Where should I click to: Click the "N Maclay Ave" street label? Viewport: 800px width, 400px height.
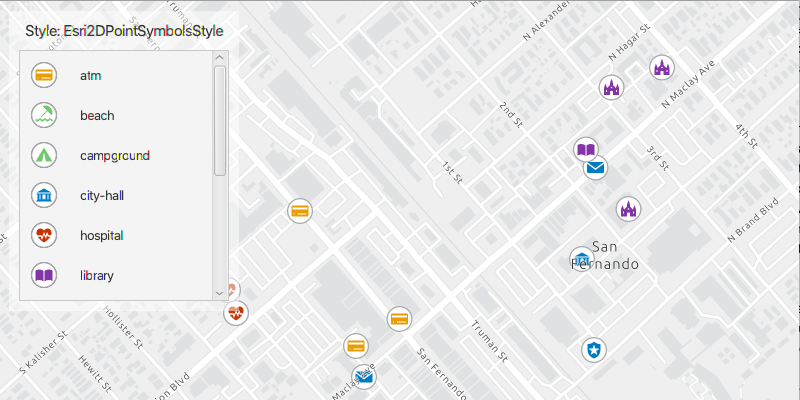coord(688,84)
